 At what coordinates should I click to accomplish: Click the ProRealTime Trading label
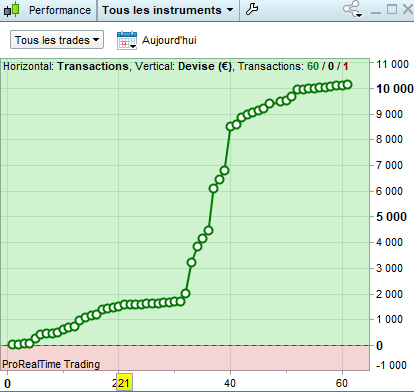[51, 364]
